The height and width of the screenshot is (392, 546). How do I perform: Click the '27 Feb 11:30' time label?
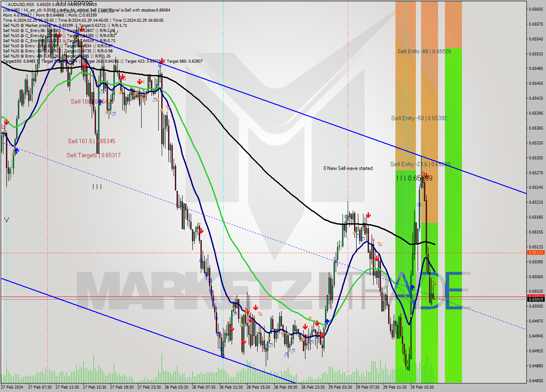(67, 387)
